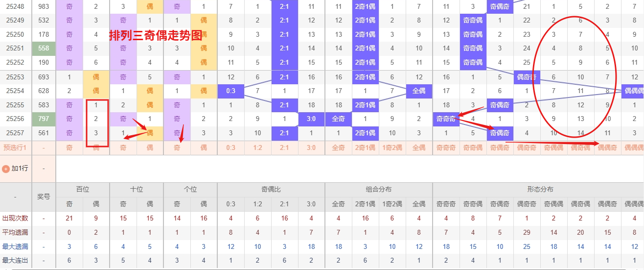Click the 出现次数 statistics row label
This screenshot has width=644, height=270.
coord(16,219)
